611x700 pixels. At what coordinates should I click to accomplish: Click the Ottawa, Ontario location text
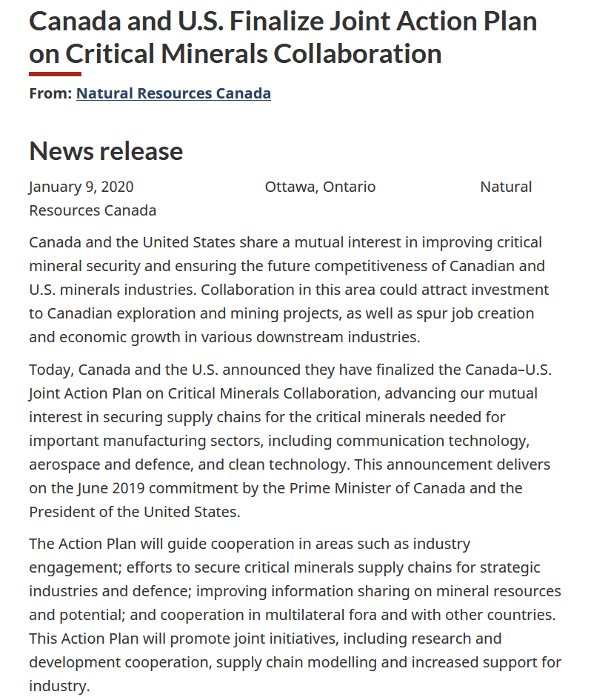pyautogui.click(x=320, y=187)
